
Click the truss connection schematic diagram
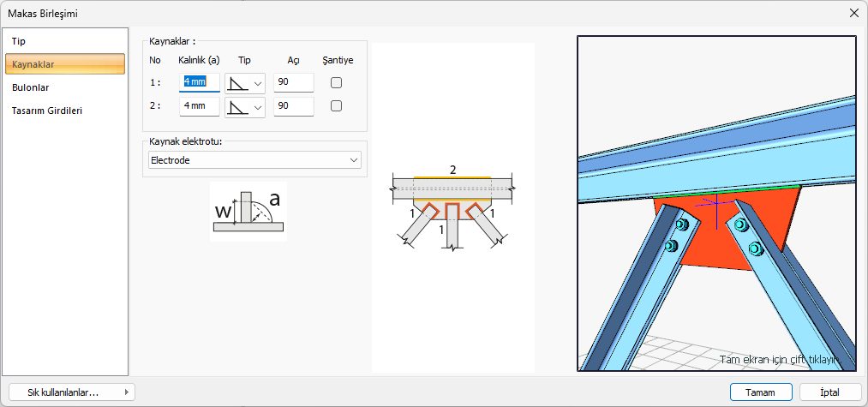click(452, 210)
